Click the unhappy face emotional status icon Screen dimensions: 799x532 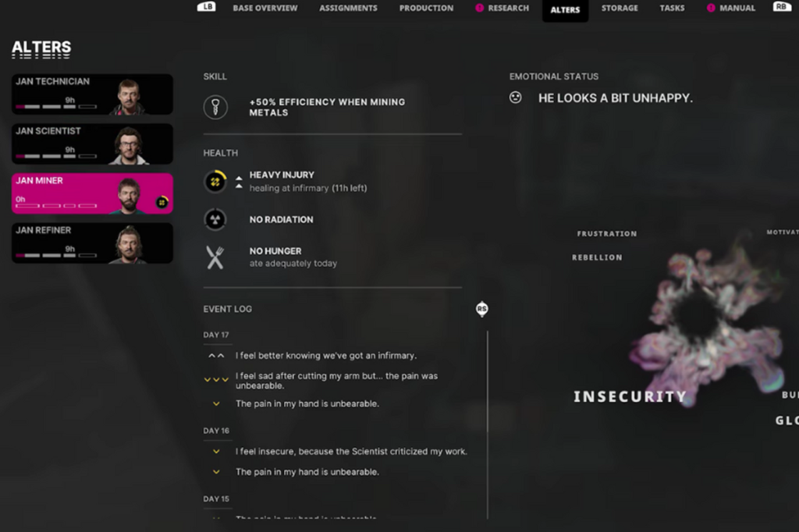tap(515, 98)
